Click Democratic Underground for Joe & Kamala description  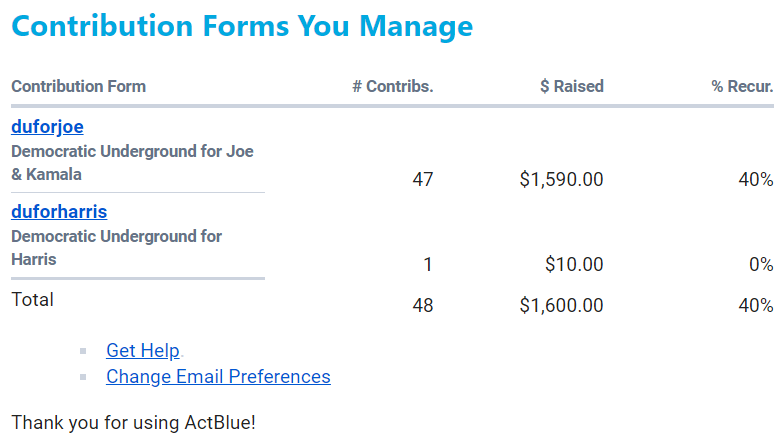pos(132,163)
